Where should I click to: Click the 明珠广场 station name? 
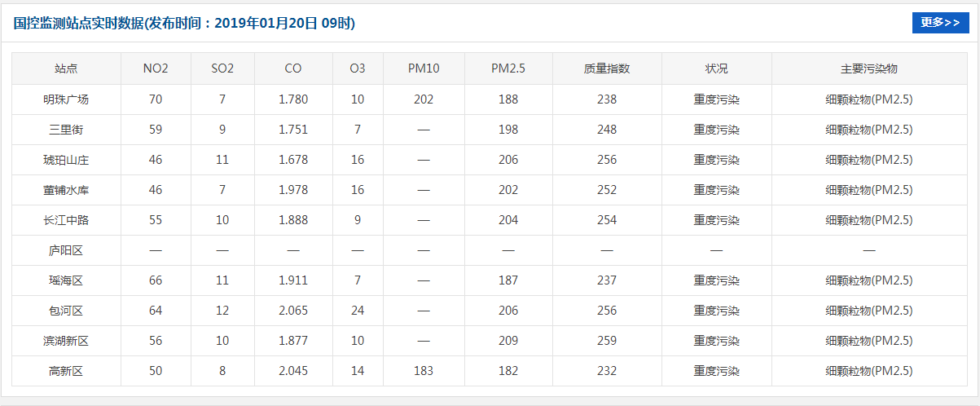pos(66,99)
